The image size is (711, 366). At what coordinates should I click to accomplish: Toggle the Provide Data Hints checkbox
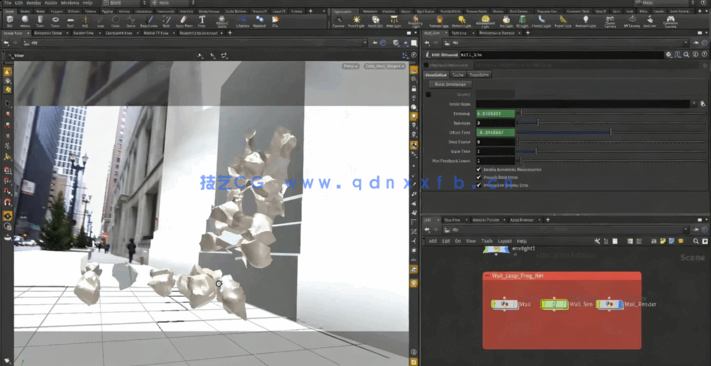(x=479, y=177)
